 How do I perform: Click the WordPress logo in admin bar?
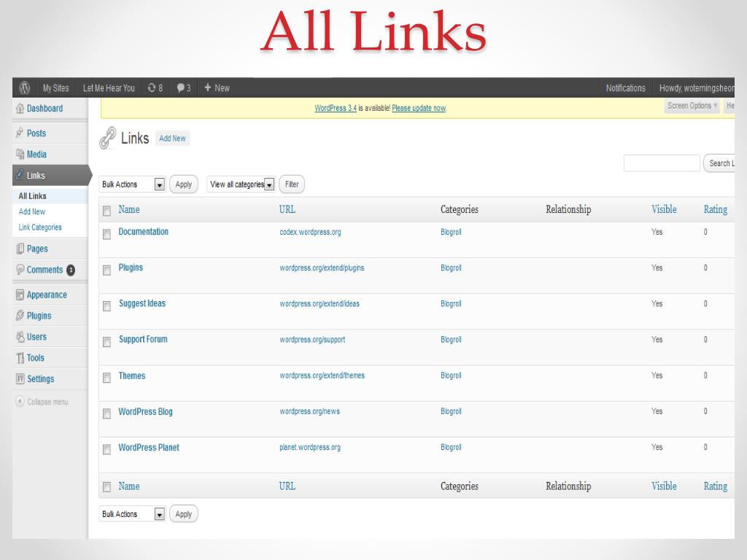coord(24,87)
